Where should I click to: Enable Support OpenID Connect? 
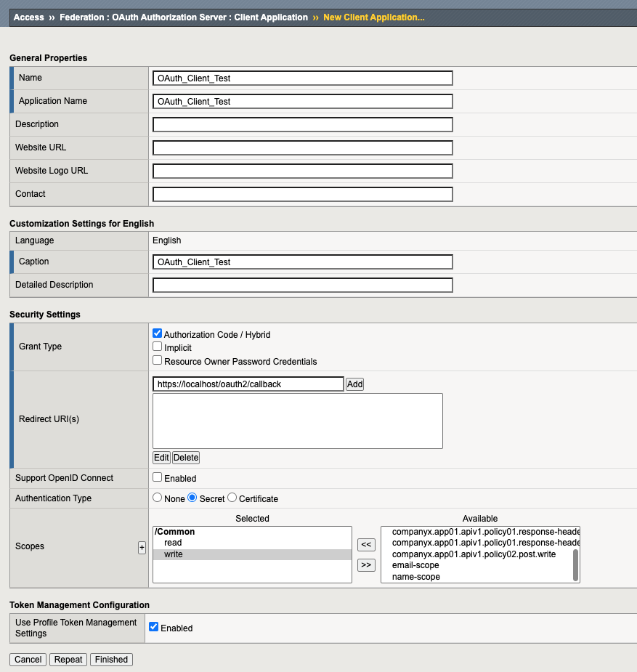(x=158, y=477)
